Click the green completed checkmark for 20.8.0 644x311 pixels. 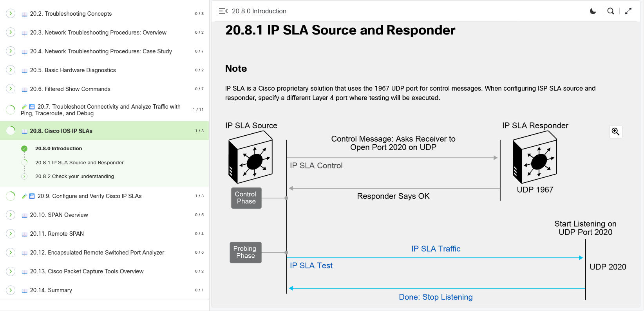pyautogui.click(x=24, y=149)
